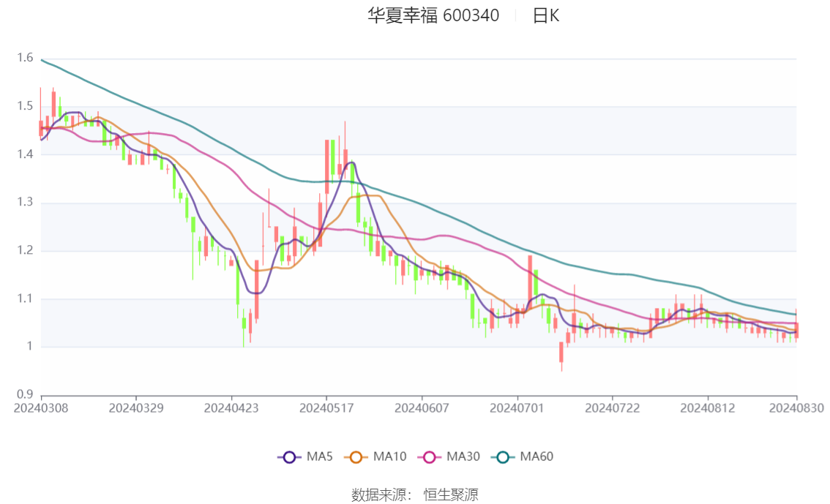The height and width of the screenshot is (504, 830).
Task: Toggle the MA30 legend series
Action: (x=449, y=457)
